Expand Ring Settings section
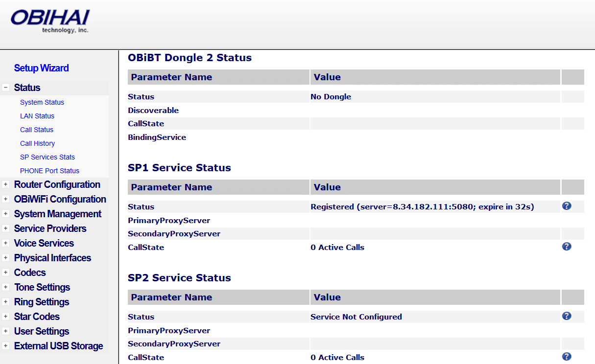This screenshot has width=595, height=364. [x=6, y=302]
